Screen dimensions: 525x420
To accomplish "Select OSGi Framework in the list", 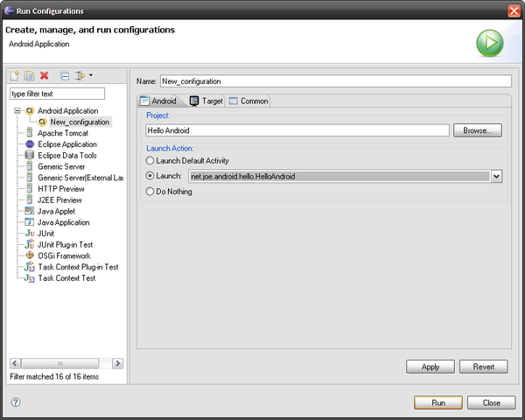I will point(66,255).
